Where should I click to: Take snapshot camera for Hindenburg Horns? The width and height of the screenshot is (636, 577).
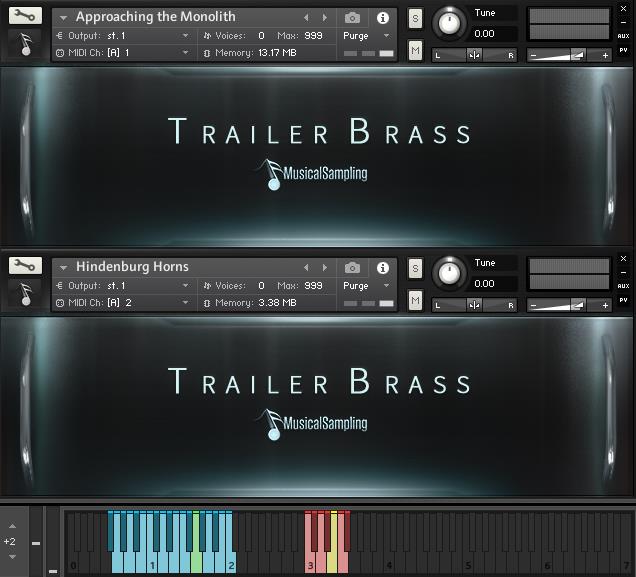[352, 268]
